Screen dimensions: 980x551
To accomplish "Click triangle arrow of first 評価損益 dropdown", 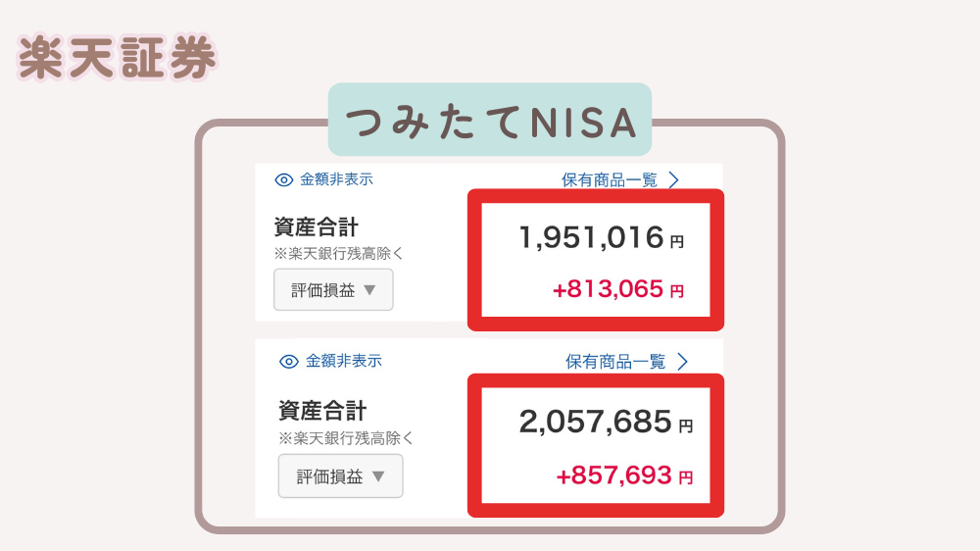I will (369, 290).
